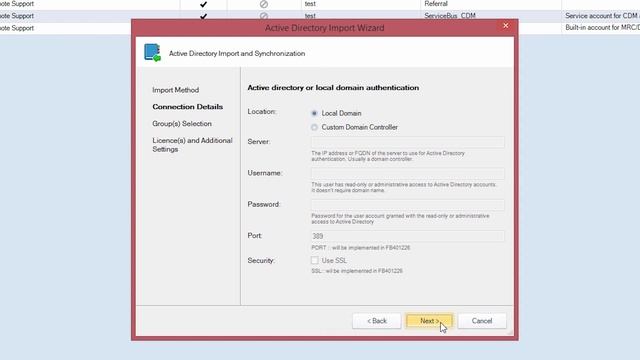Click the Password field
The height and width of the screenshot is (360, 640).
(407, 204)
